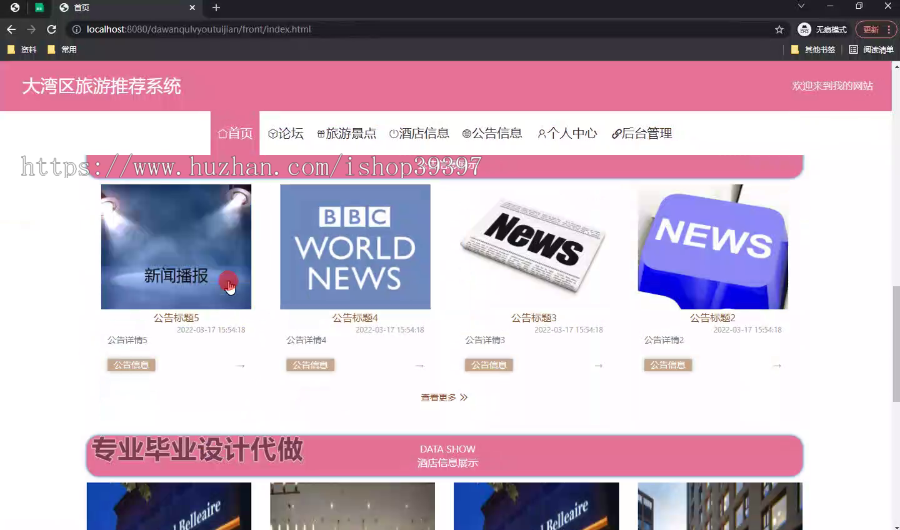Reload the page with the refresh icon
Viewport: 900px width, 530px height.
[x=52, y=29]
